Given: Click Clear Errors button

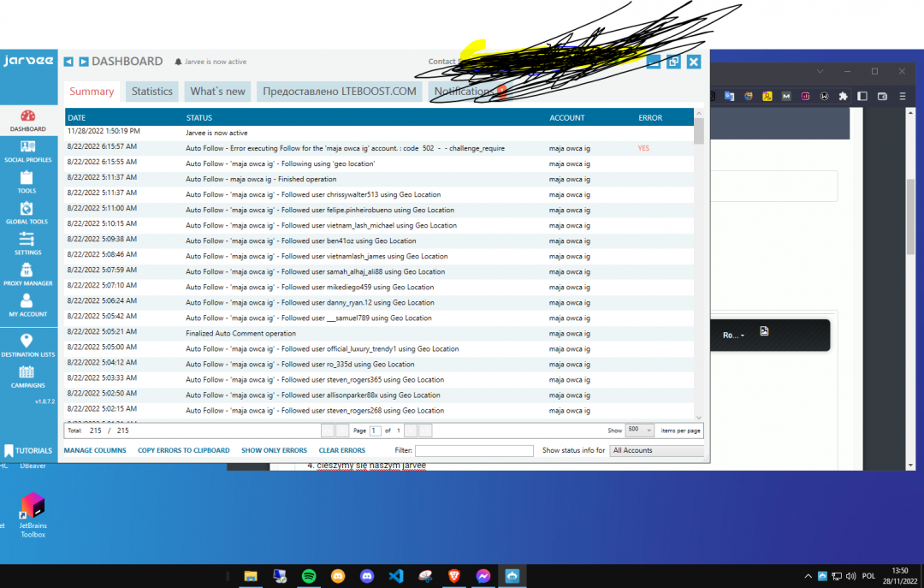Looking at the screenshot, I should (x=341, y=450).
